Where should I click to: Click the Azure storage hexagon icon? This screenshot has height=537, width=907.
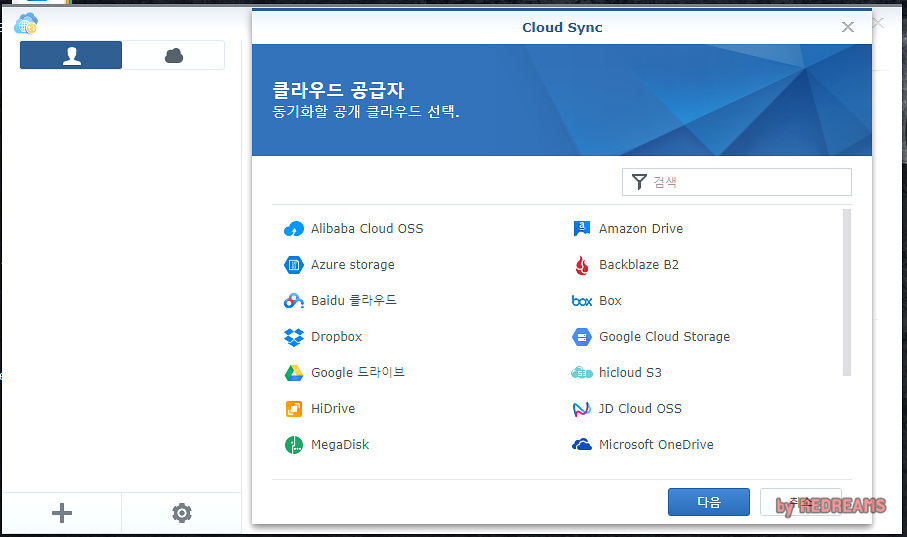click(294, 265)
